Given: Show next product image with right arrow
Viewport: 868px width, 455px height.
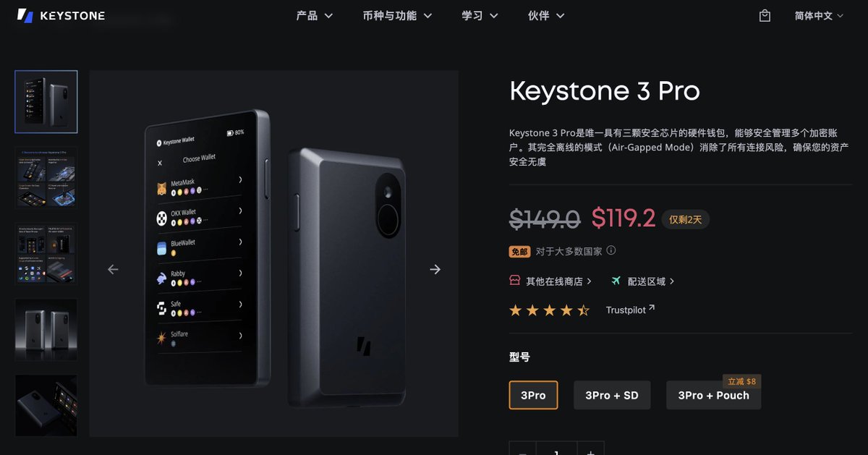Looking at the screenshot, I should 435,269.
